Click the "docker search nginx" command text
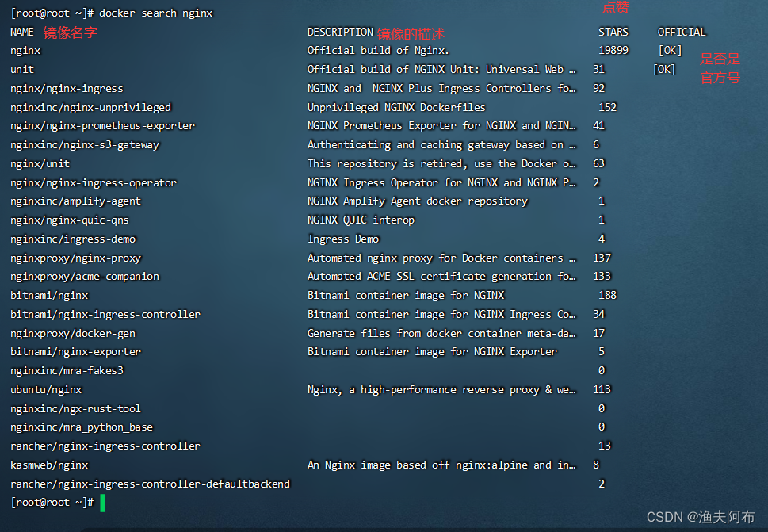This screenshot has width=768, height=532. point(156,13)
